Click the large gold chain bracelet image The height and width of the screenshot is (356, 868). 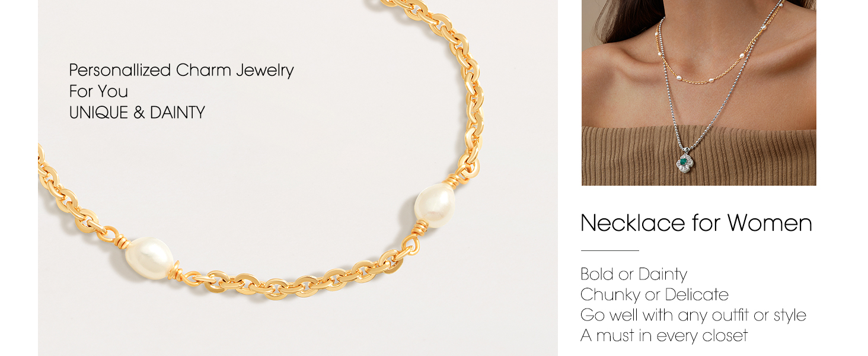298,178
